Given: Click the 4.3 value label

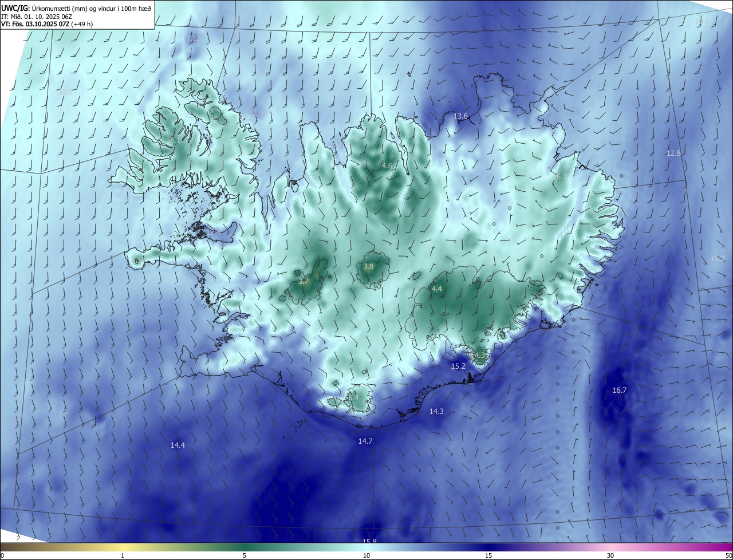Looking at the screenshot, I should (480, 355).
